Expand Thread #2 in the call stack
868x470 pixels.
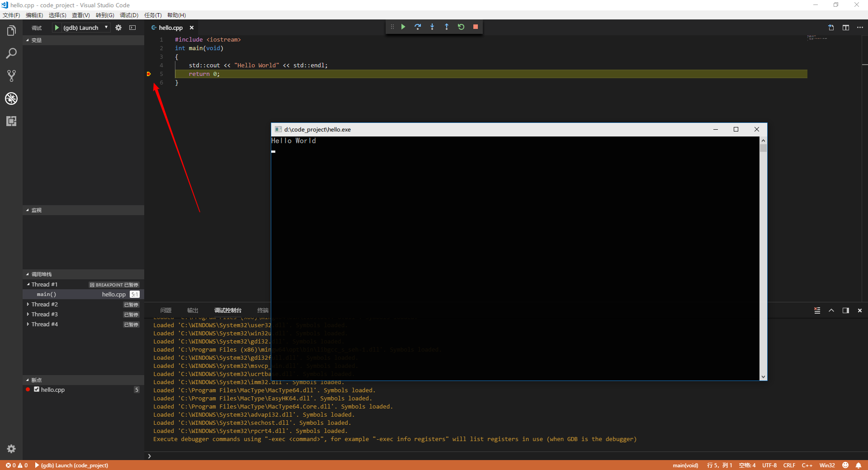[x=28, y=305]
